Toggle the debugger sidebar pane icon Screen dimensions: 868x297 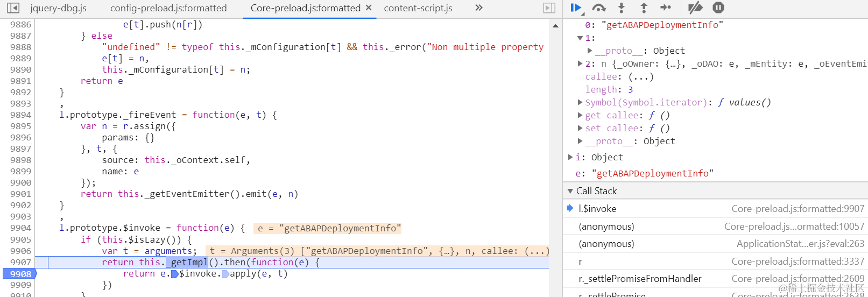click(x=549, y=8)
